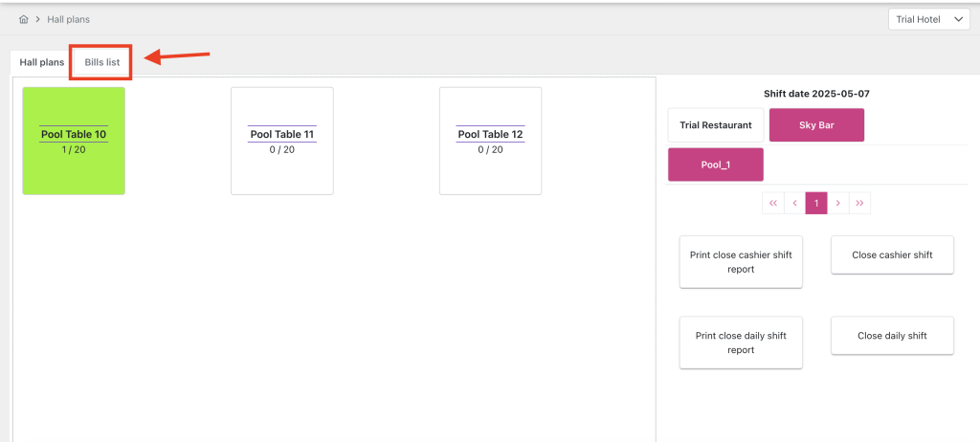
Task: Jump to last page of pagination
Action: [x=859, y=203]
